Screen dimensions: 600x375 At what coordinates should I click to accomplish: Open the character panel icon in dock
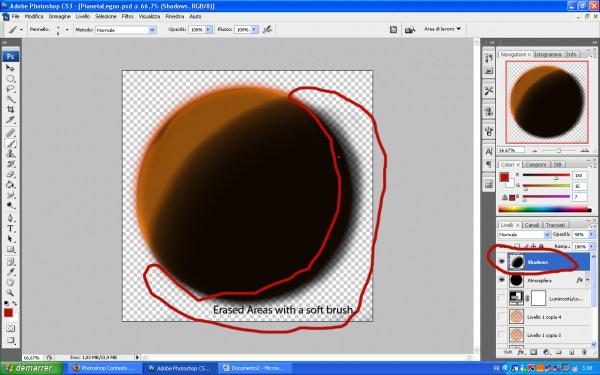[x=489, y=152]
